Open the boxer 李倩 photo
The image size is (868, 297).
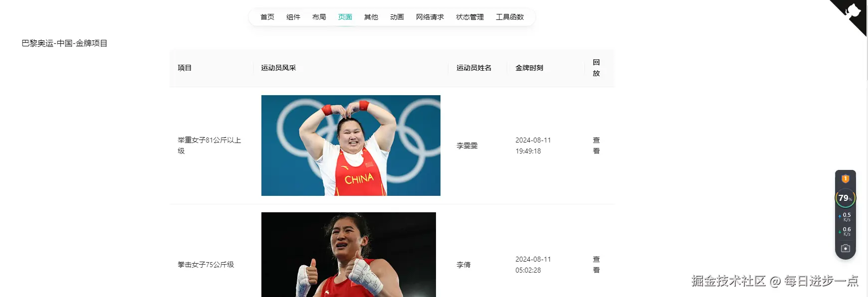[349, 255]
